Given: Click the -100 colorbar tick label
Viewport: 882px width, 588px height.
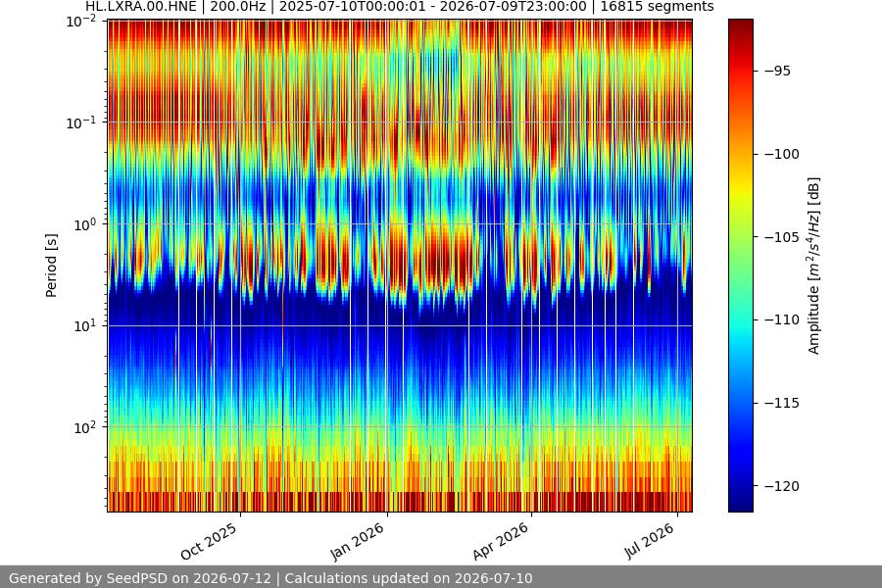Looking at the screenshot, I should click(782, 154).
